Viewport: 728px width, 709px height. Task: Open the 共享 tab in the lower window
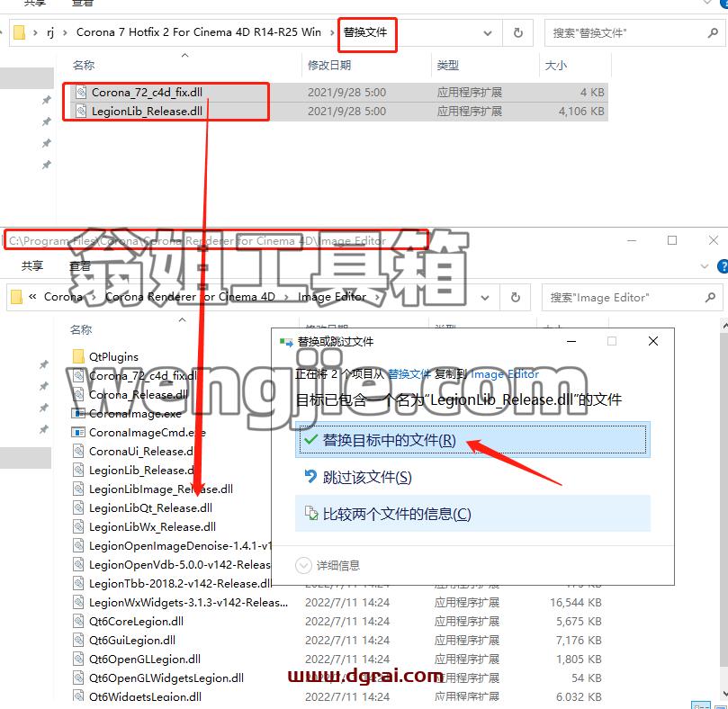pos(32,265)
